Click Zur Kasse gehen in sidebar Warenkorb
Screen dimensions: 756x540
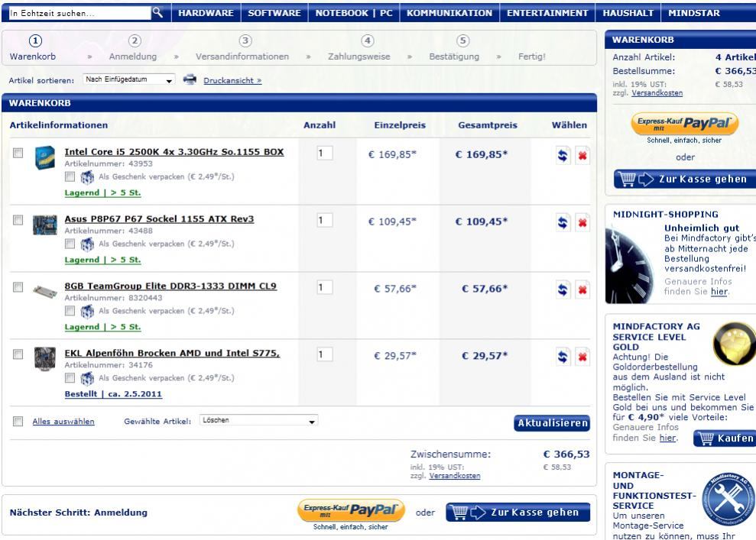coord(685,179)
